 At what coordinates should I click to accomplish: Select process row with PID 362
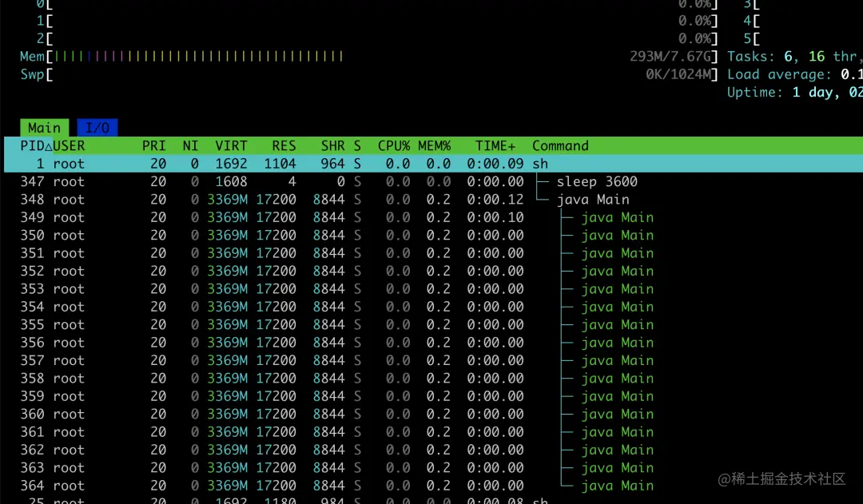433,450
